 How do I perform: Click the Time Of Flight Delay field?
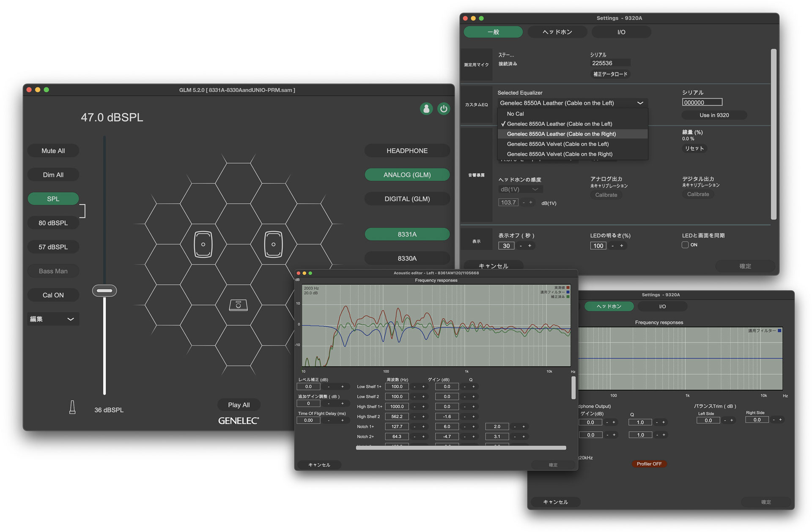tap(308, 420)
